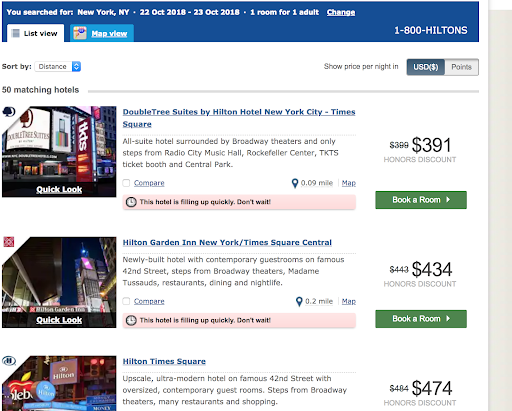Switch to Map view tab
Screen dimensions: 512x411
(102, 33)
